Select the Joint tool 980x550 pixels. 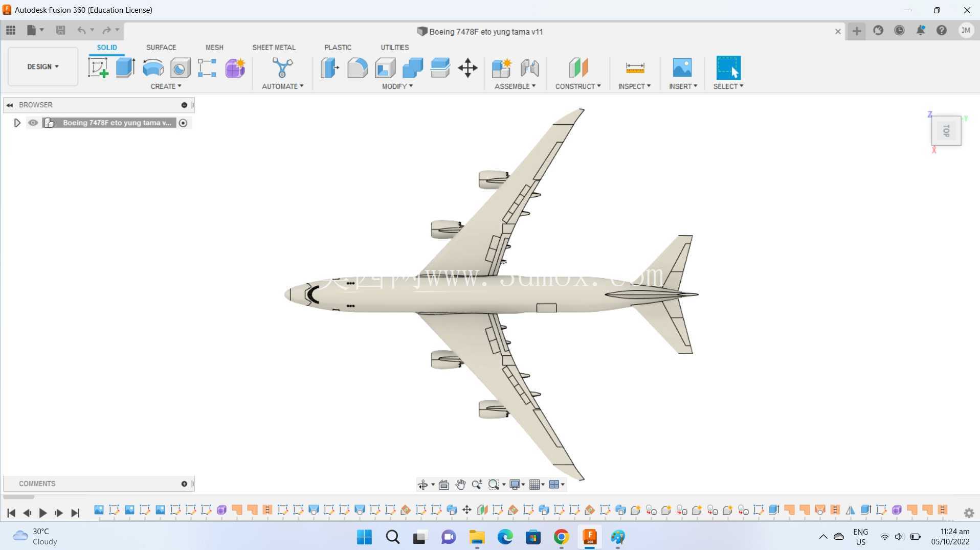pos(529,67)
